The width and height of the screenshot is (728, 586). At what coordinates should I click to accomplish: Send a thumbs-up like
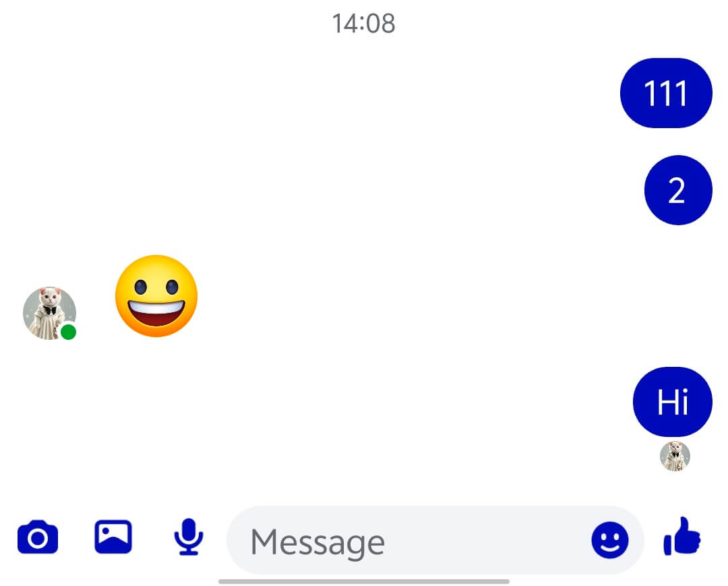(x=681, y=536)
